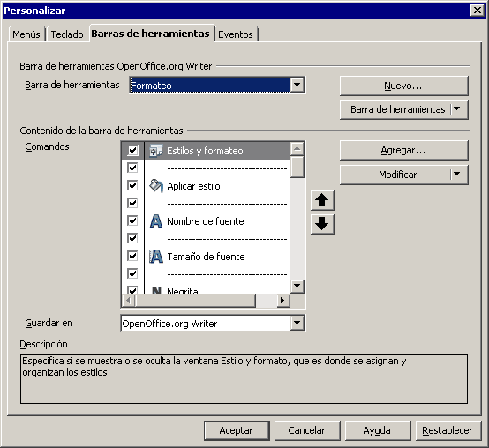
Task: Click the vertical scrollbar thumb in commands list
Action: (x=297, y=167)
